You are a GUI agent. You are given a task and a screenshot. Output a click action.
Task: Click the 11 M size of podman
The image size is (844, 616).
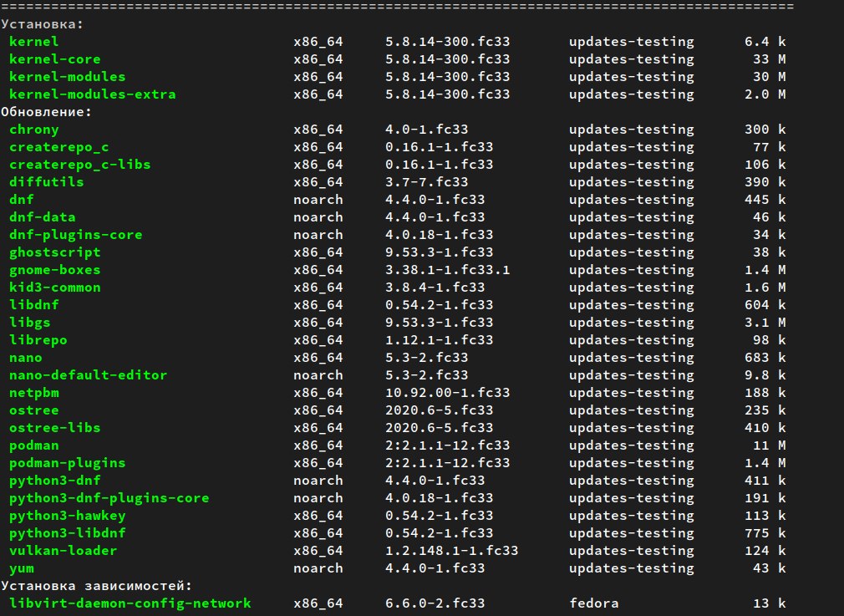coord(769,445)
